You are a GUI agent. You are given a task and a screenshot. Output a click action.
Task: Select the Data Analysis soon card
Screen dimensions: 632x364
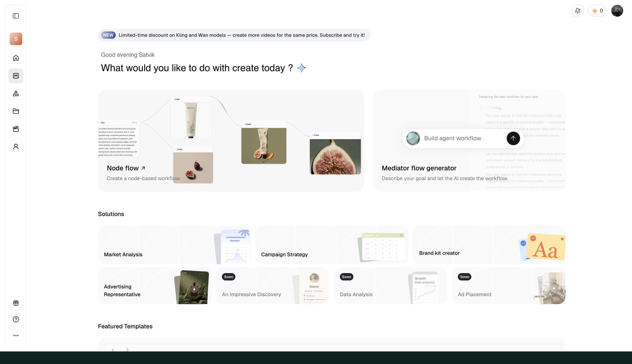tap(390, 286)
